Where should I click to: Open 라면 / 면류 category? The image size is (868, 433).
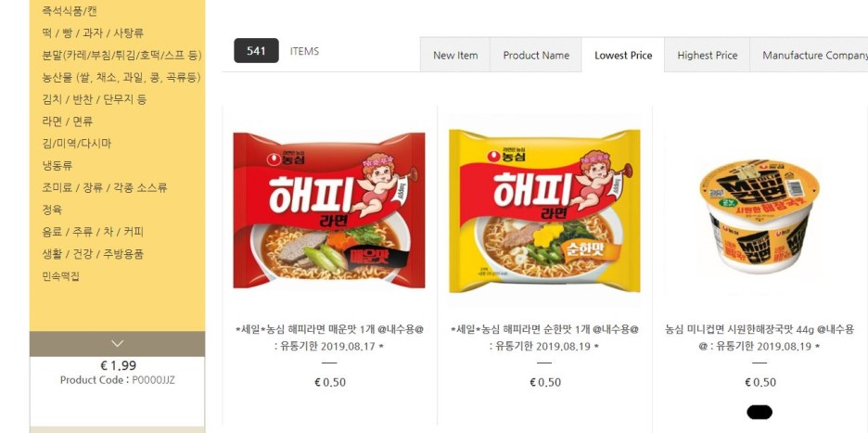click(x=68, y=121)
